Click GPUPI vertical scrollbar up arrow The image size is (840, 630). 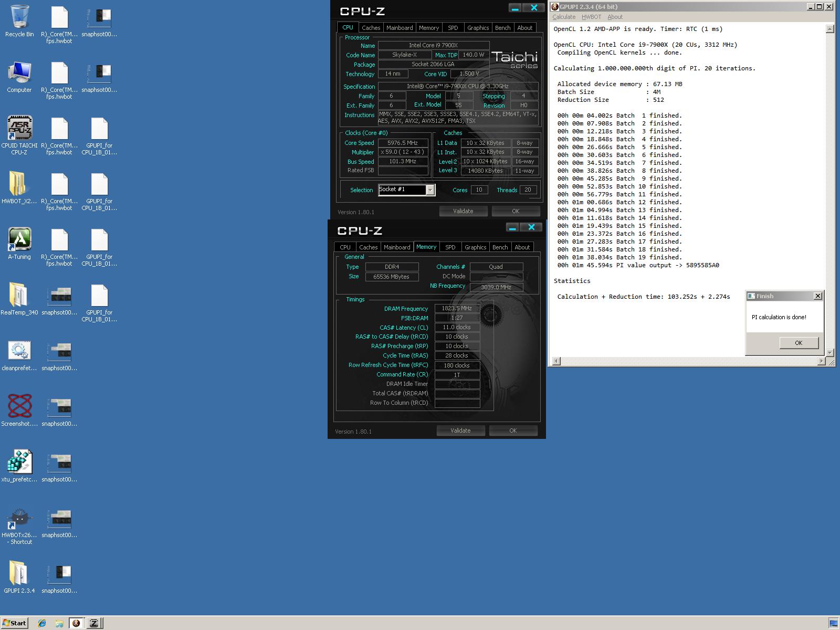pos(830,29)
